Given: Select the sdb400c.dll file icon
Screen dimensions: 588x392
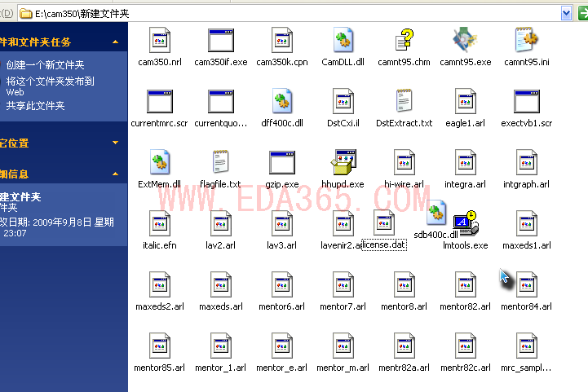Looking at the screenshot, I should [x=436, y=213].
